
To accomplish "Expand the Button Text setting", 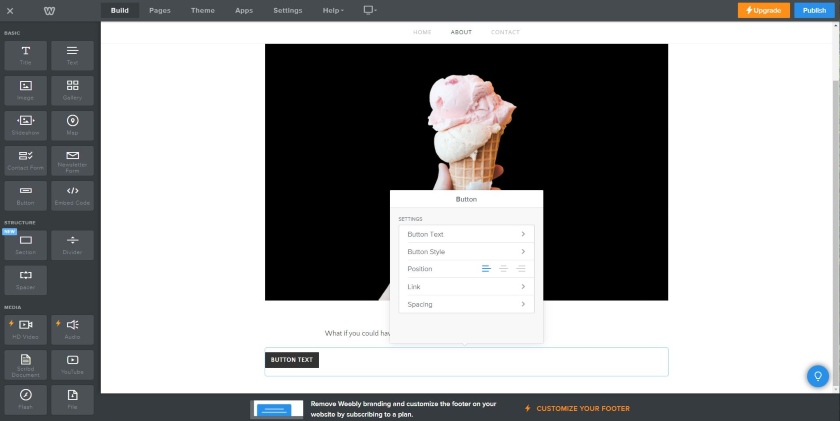I will (466, 234).
